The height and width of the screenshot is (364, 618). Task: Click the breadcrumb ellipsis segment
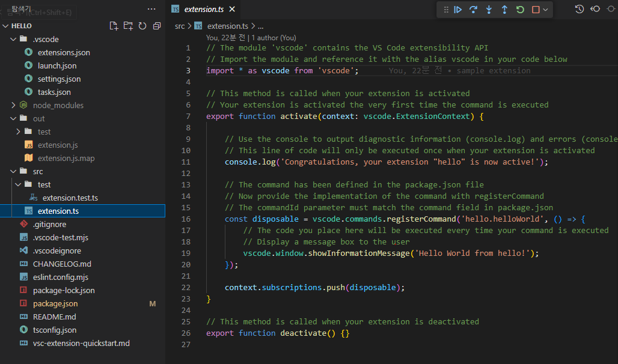point(260,26)
